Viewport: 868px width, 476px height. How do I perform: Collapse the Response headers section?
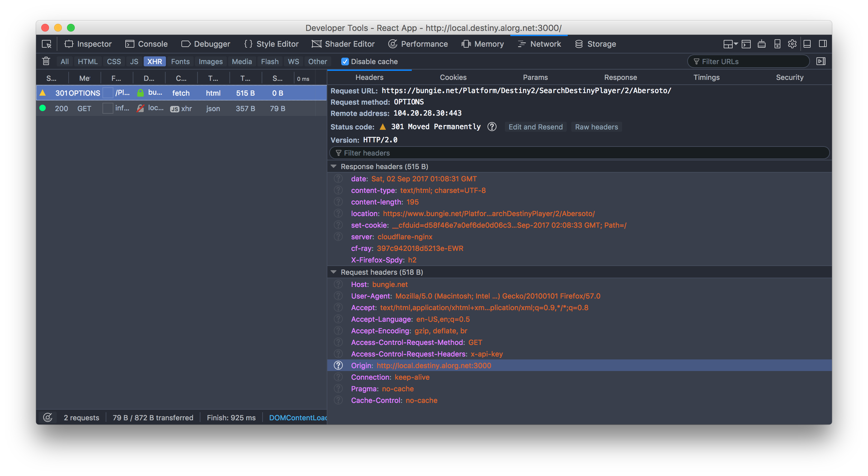click(x=333, y=167)
